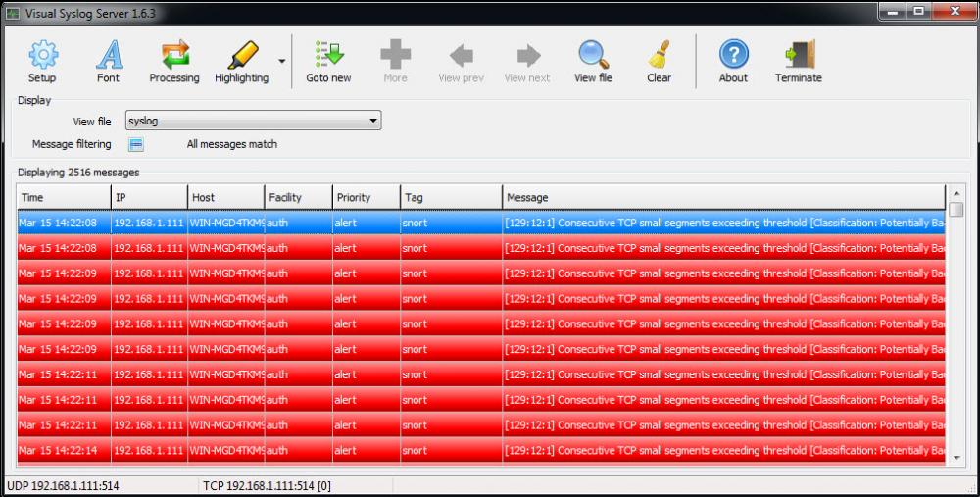Click the scrollbar up arrow
Screen dimensions: 980x497
(956, 192)
